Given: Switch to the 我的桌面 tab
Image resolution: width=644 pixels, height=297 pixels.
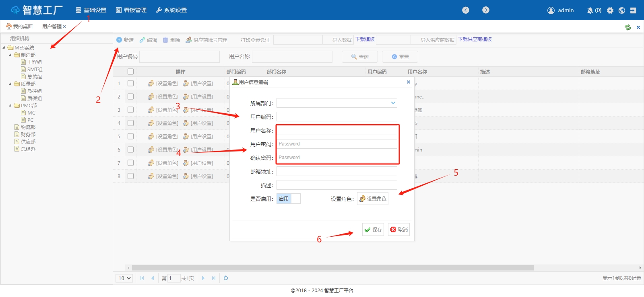Looking at the screenshot, I should click(19, 27).
